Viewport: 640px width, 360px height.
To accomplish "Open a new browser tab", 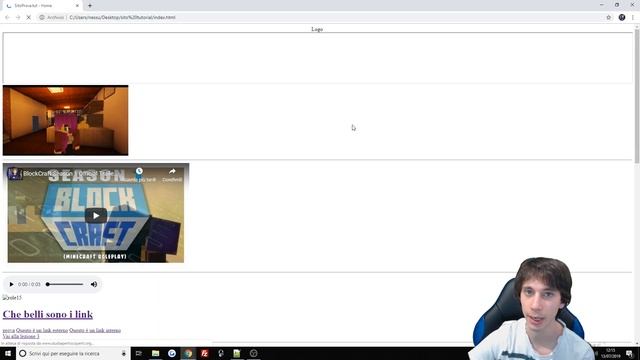I will point(90,6).
